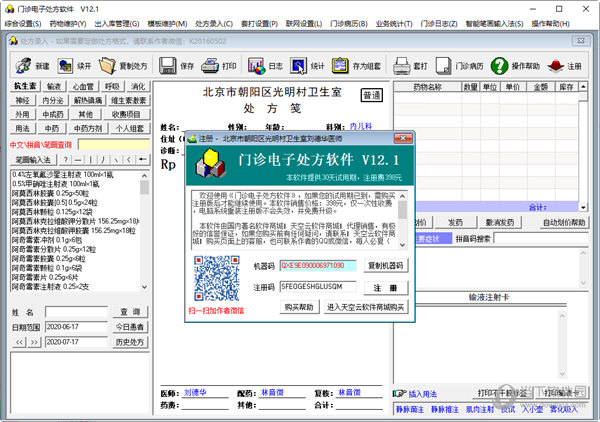Go to previous date range with << button
The image size is (600, 422).
19,342
